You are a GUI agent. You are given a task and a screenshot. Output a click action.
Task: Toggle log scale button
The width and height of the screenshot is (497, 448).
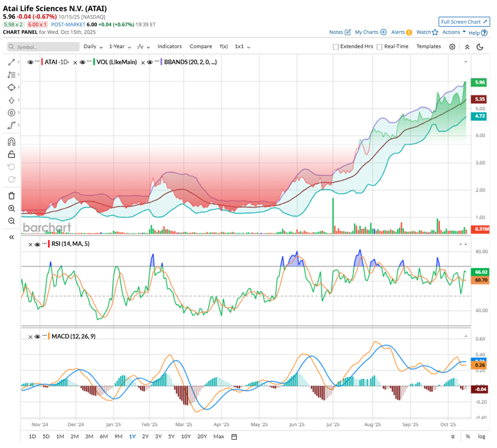pos(482,436)
